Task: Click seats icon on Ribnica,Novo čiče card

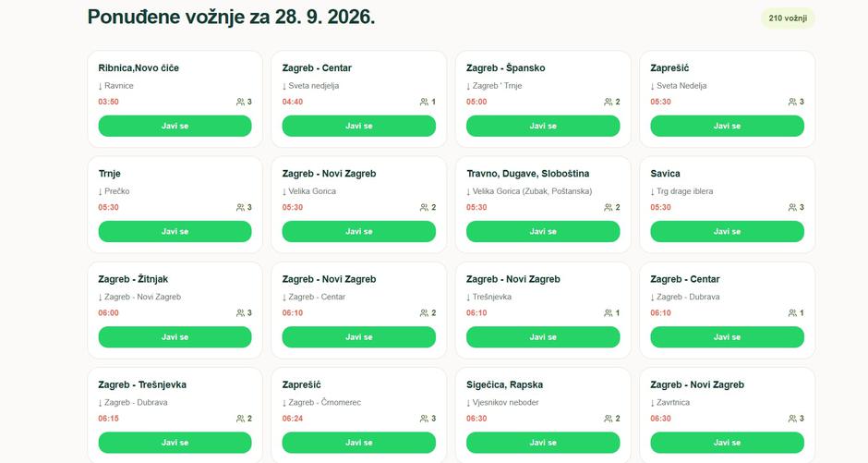Action: 240,102
